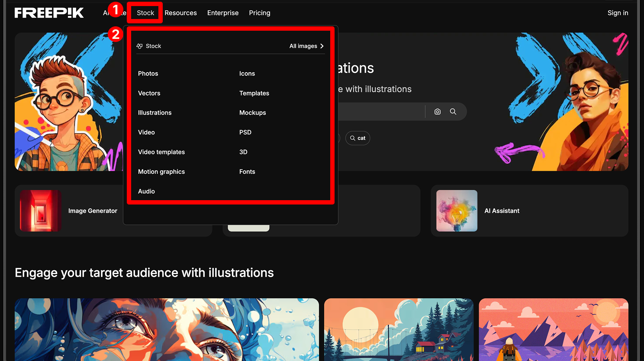This screenshot has height=361, width=644.
Task: Click the camera search-by-image icon
Action: coord(438,112)
